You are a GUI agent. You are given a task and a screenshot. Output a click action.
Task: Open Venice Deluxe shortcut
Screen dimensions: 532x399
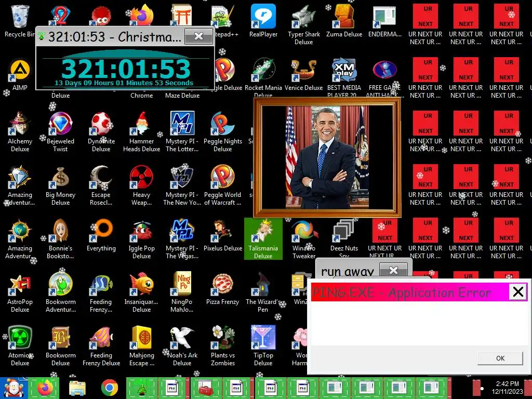click(303, 75)
